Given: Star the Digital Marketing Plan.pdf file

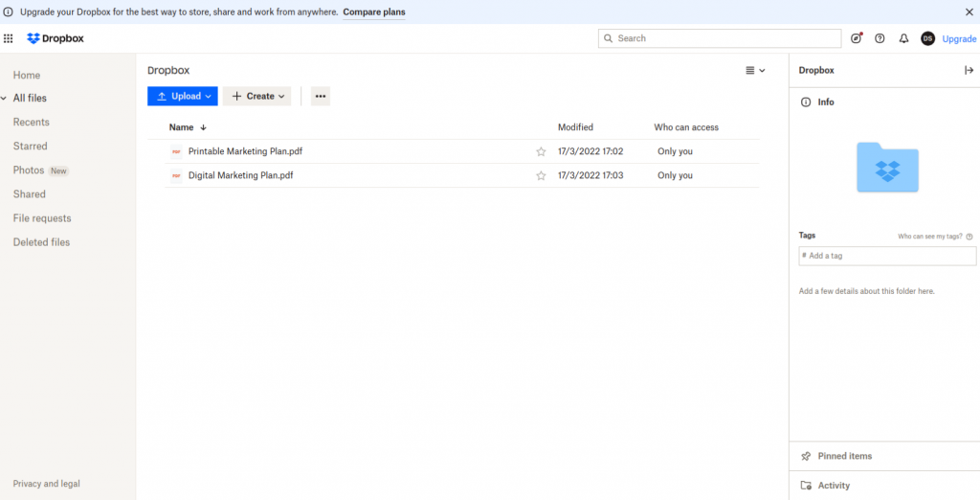Looking at the screenshot, I should pos(541,175).
